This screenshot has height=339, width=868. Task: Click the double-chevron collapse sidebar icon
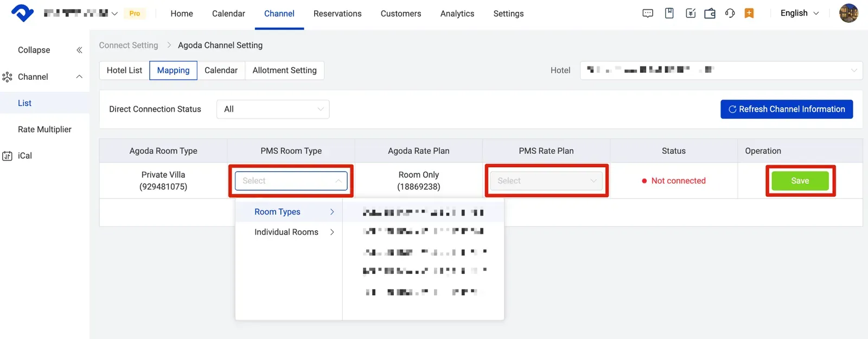pos(79,50)
